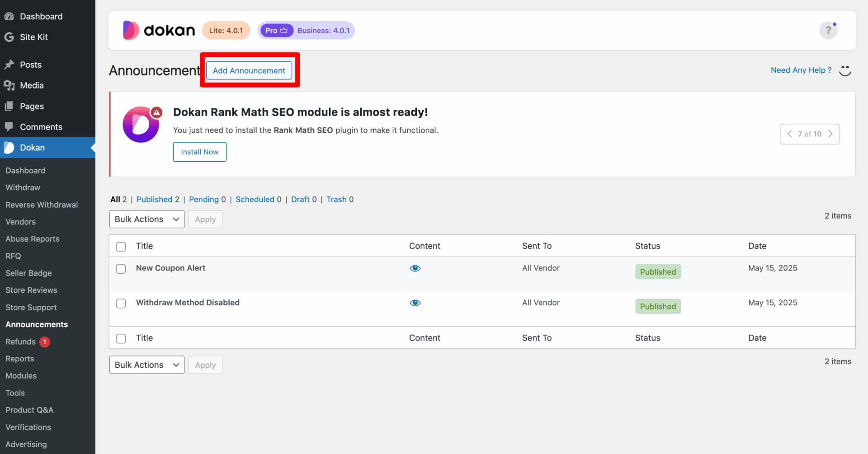Screen dimensions: 868x454
Task: Open Store Reviews menu item
Action: coord(31,290)
